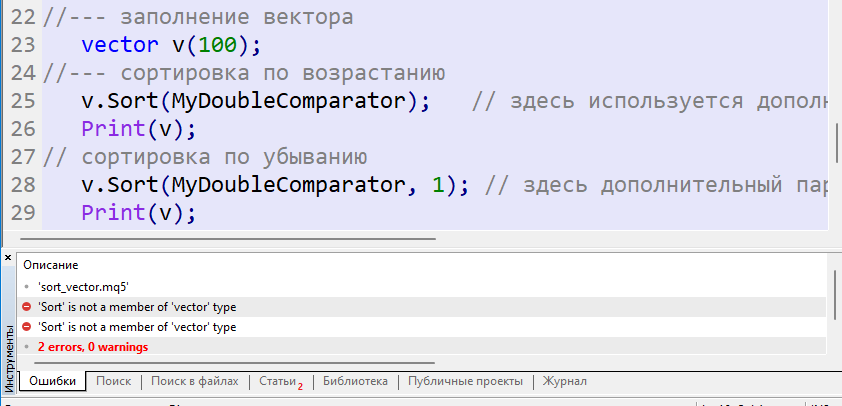Screen dimensions: 842x406
Task: Select the second 'Sort' is not a member error row
Action: click(x=422, y=327)
